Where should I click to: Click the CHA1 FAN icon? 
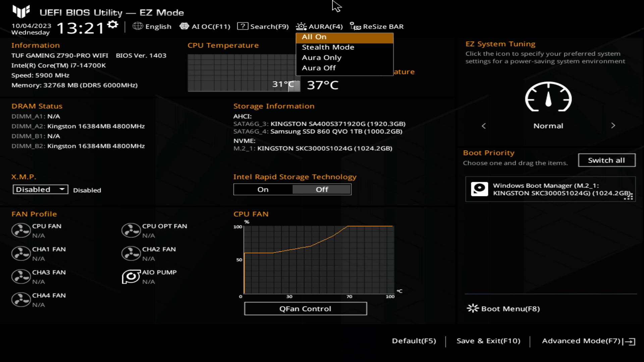[x=21, y=254]
